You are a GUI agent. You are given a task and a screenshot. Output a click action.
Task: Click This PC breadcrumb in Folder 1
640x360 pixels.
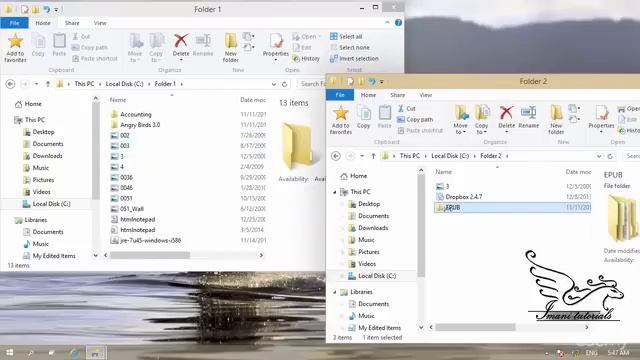(x=84, y=84)
